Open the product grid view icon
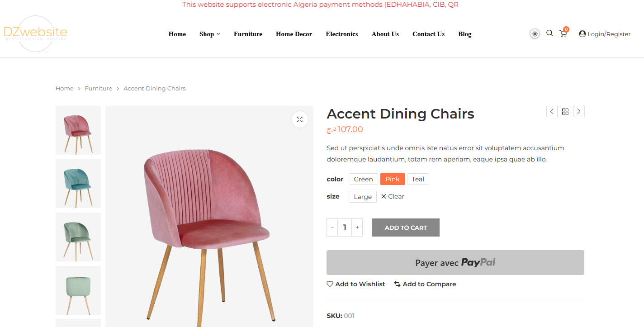Viewport: 644px width, 327px height. pos(565,111)
